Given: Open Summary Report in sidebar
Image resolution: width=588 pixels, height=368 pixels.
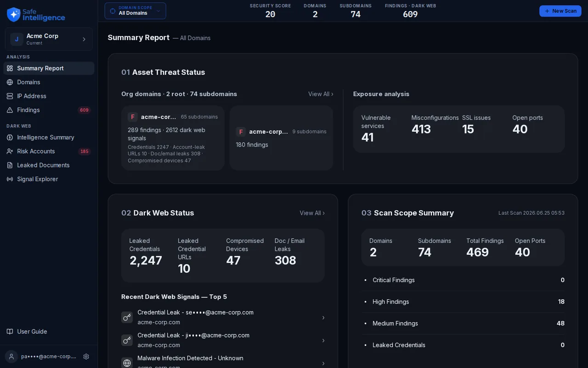Looking at the screenshot, I should [x=49, y=68].
